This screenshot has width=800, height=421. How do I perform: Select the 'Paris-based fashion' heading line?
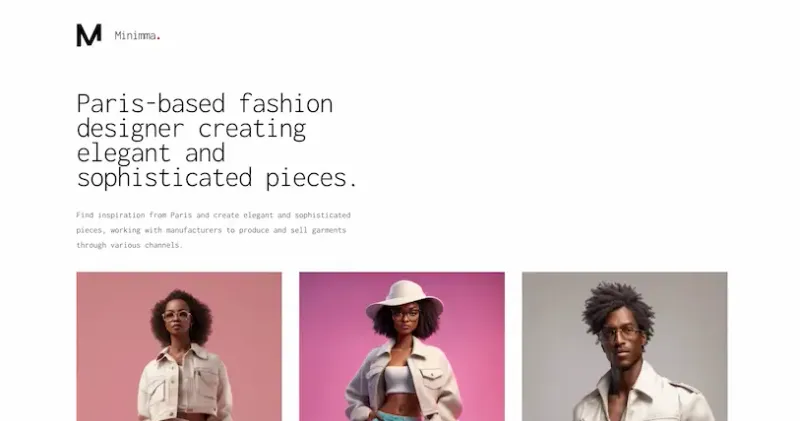205,104
